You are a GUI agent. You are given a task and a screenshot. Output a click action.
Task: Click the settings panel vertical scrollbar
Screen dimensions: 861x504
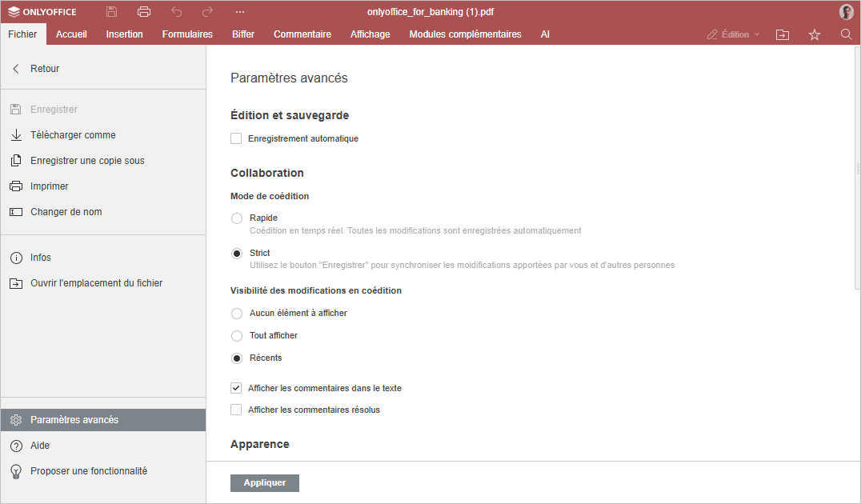click(857, 168)
